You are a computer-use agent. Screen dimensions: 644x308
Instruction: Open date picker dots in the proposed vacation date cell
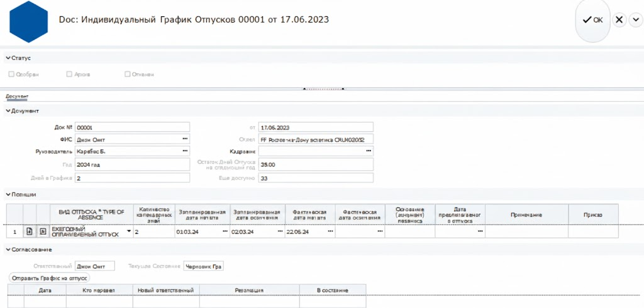pos(480,232)
